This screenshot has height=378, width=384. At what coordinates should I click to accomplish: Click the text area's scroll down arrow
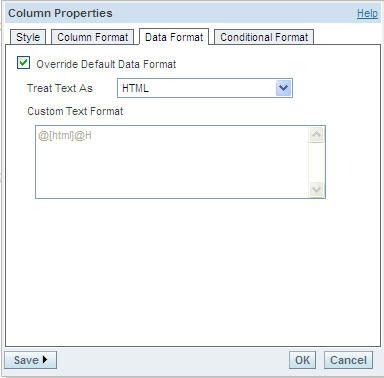[316, 189]
